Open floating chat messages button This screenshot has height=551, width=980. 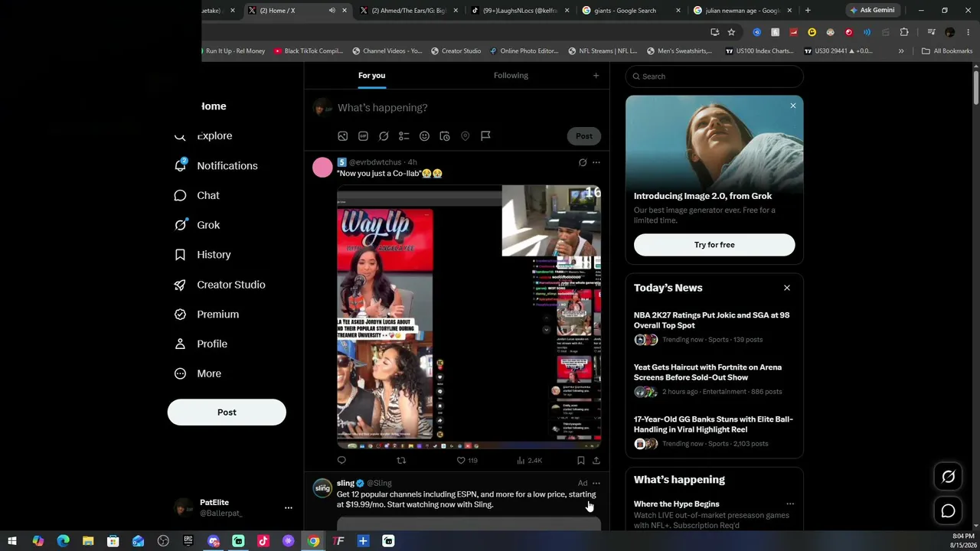point(949,511)
